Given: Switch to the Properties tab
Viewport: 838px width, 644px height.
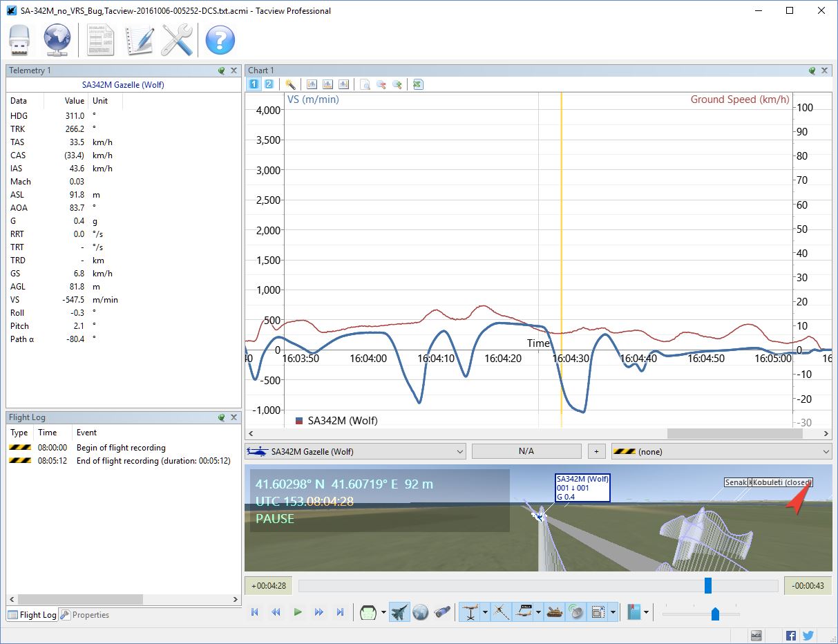Looking at the screenshot, I should [84, 615].
